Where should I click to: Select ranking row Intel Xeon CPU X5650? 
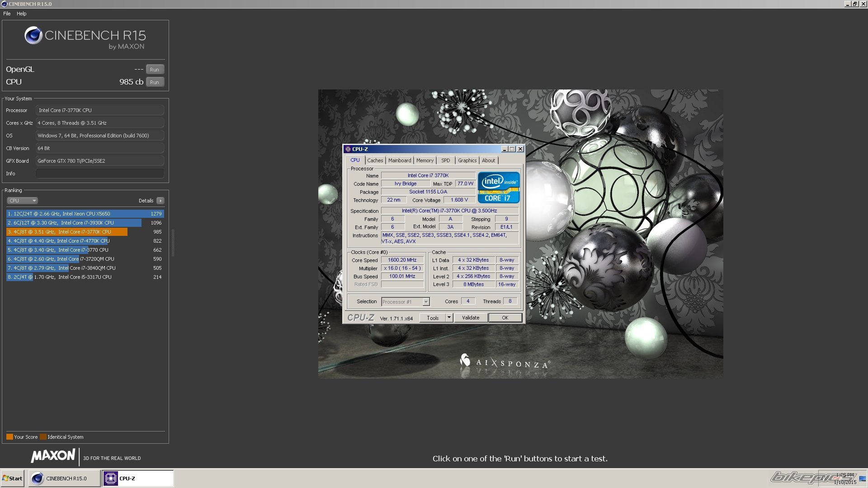point(85,214)
